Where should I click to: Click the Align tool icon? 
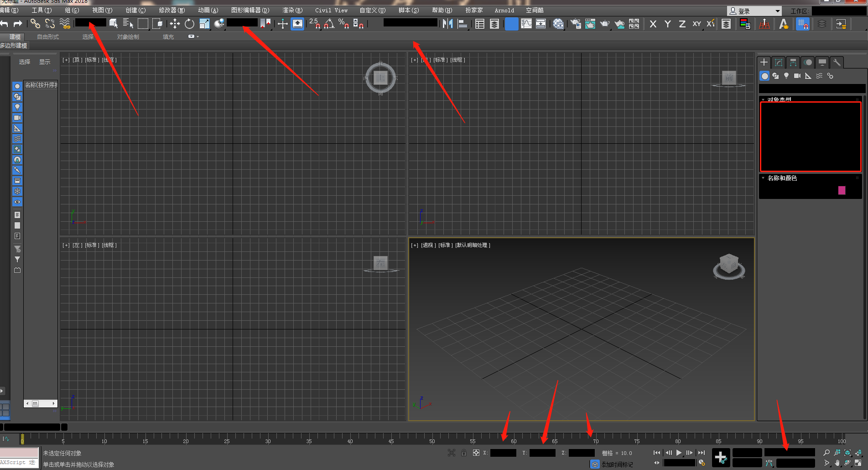(463, 24)
